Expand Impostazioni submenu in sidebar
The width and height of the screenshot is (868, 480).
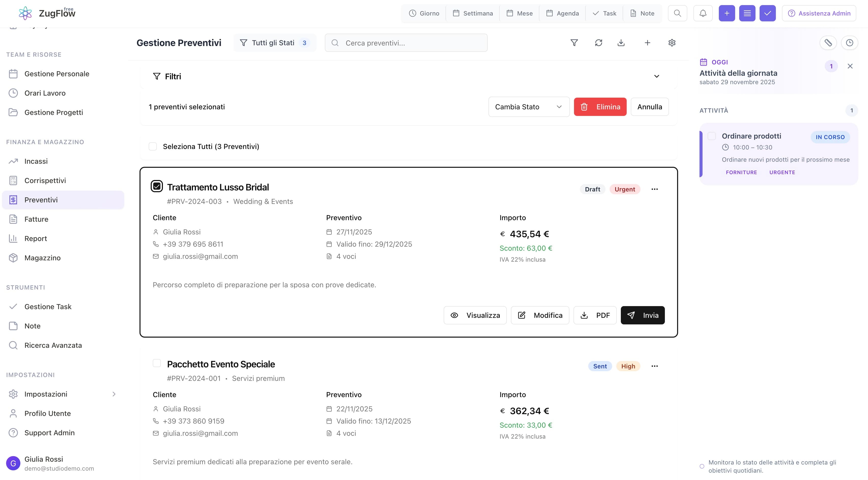click(114, 394)
